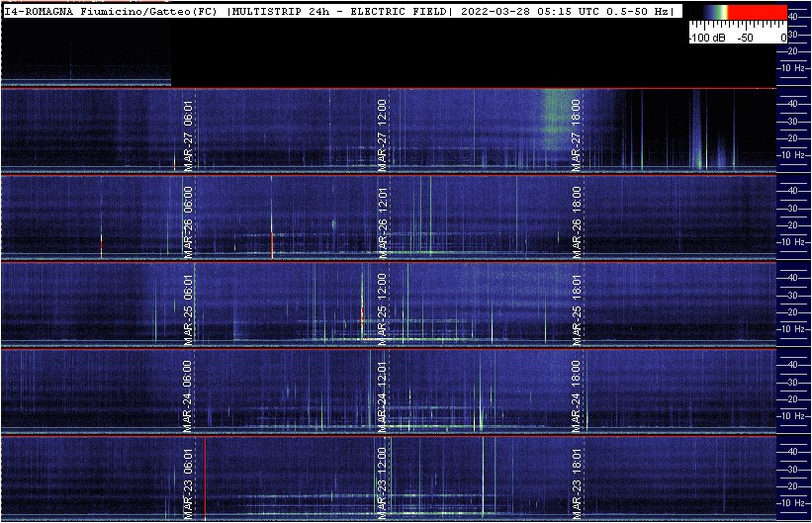This screenshot has height=523, width=812.
Task: Select the MAR-24 06:00 time marker
Action: pos(188,392)
